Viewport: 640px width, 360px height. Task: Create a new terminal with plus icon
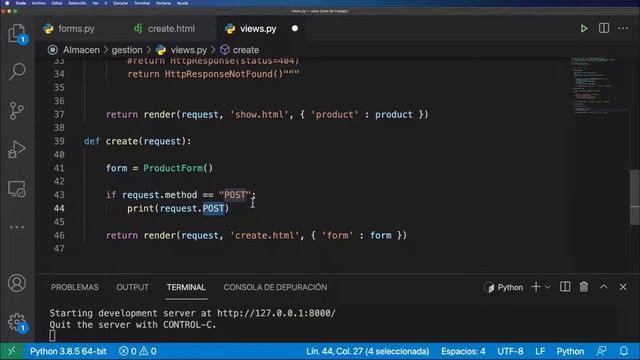tap(536, 287)
